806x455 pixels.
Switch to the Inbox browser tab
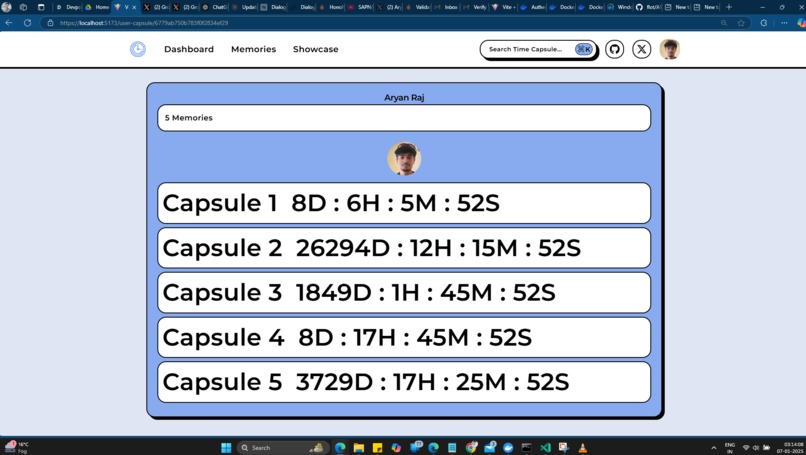446,7
